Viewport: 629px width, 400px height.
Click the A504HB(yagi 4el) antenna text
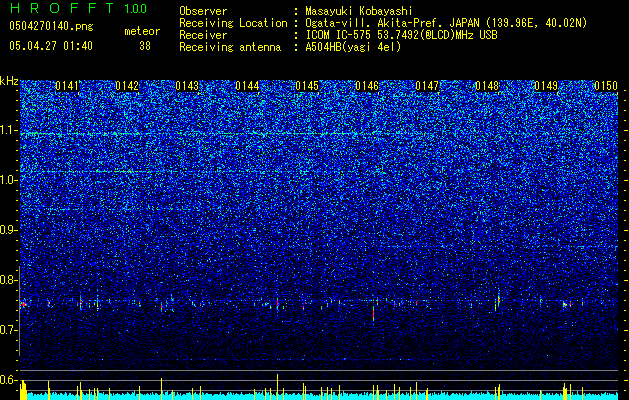[353, 47]
